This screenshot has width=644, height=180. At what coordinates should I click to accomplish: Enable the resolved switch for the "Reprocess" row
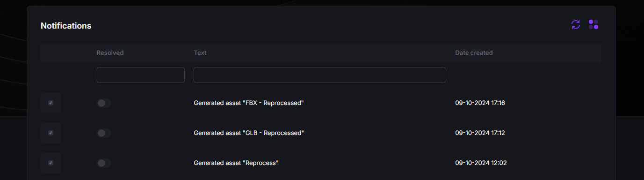[104, 163]
